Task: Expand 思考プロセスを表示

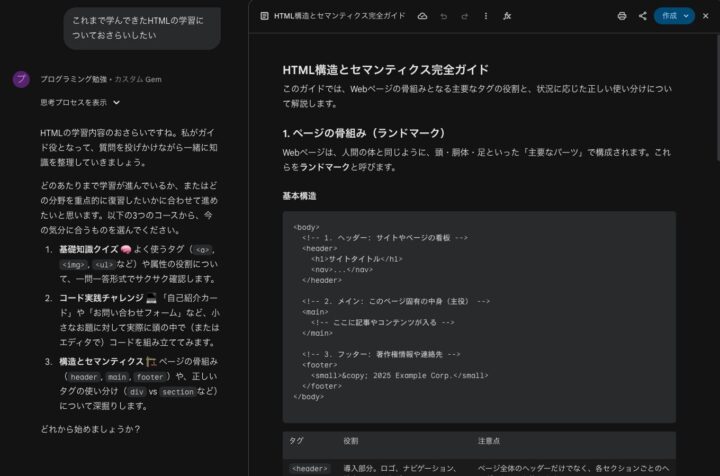Action: 80,102
